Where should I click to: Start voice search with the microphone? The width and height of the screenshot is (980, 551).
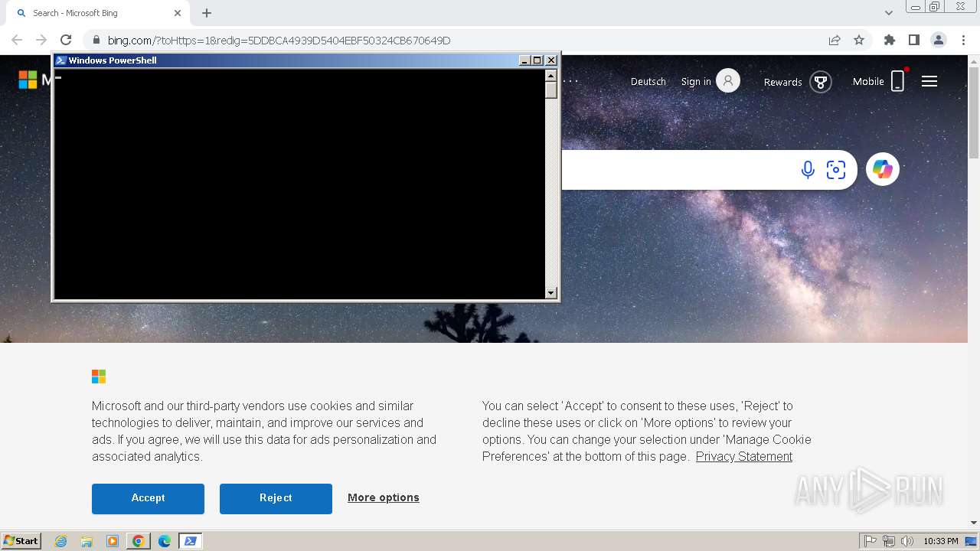808,169
